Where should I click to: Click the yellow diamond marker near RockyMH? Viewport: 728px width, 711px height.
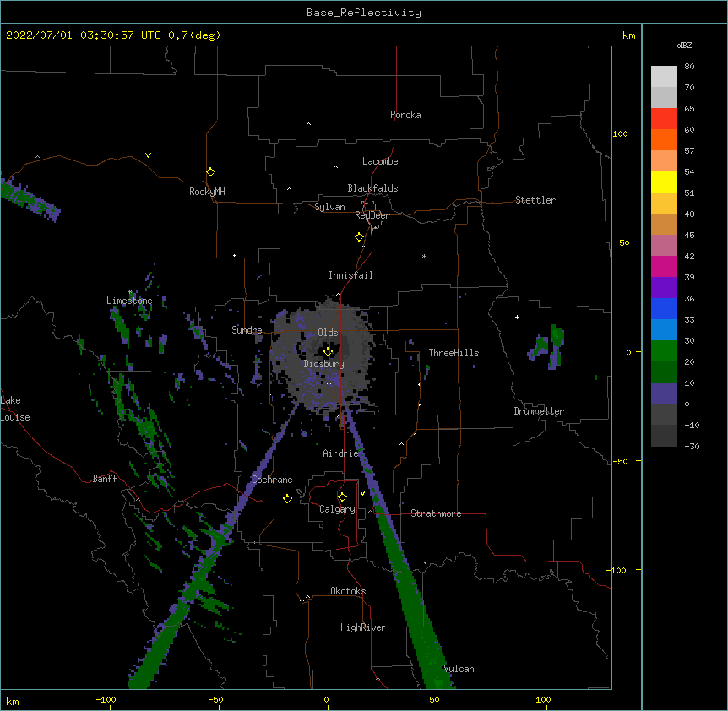210,172
